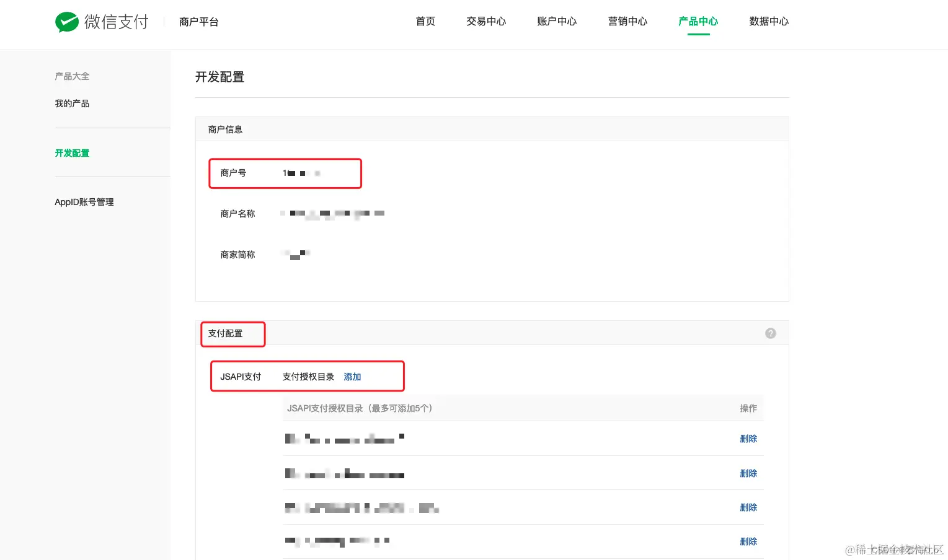Open 开发配置 in the sidebar

(x=72, y=153)
